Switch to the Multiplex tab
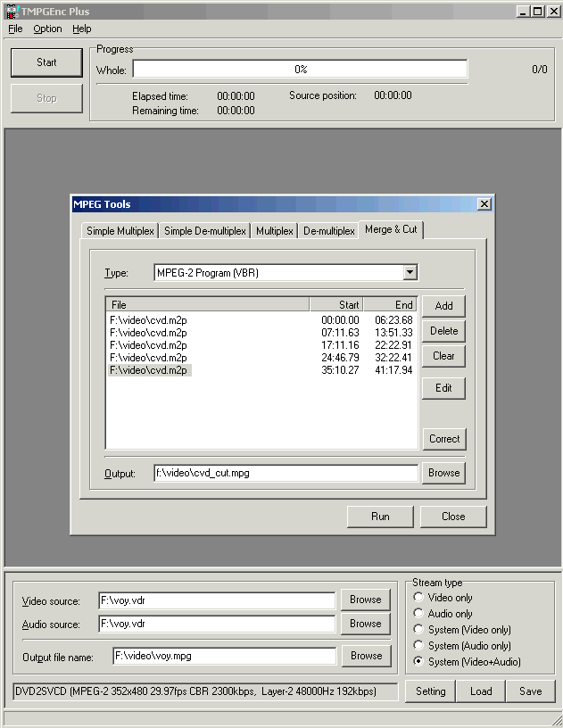Viewport: 563px width, 728px height. [x=275, y=231]
